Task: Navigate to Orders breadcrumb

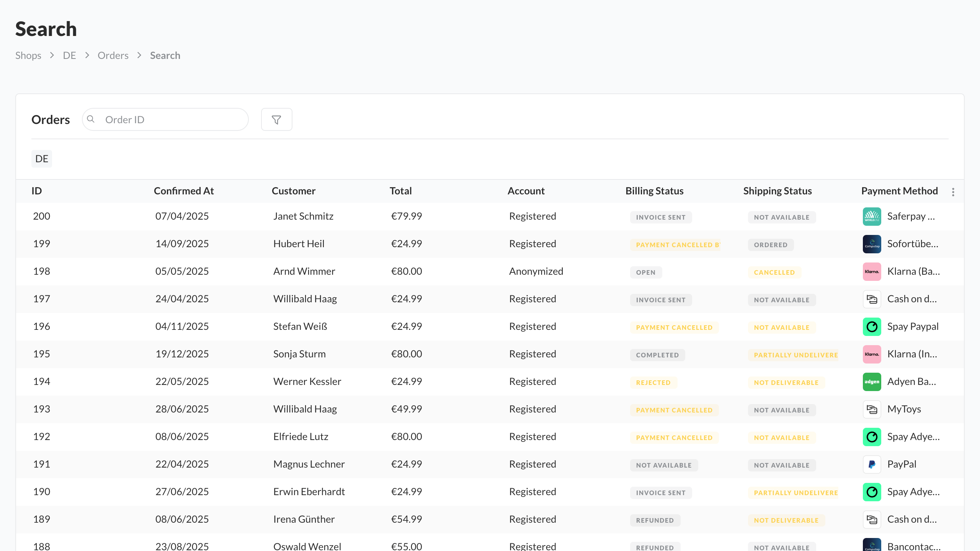Action: [x=113, y=55]
